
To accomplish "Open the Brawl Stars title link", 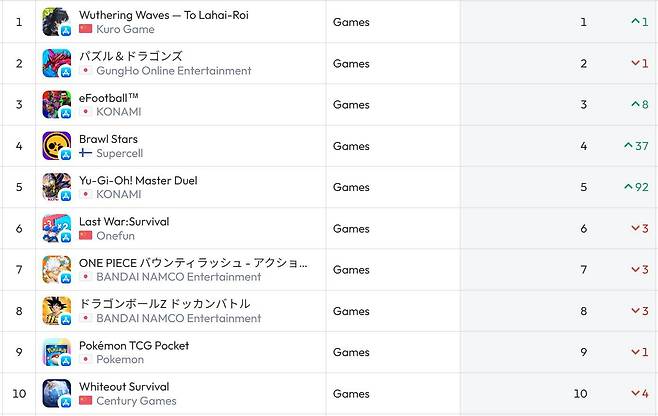I will [x=108, y=139].
